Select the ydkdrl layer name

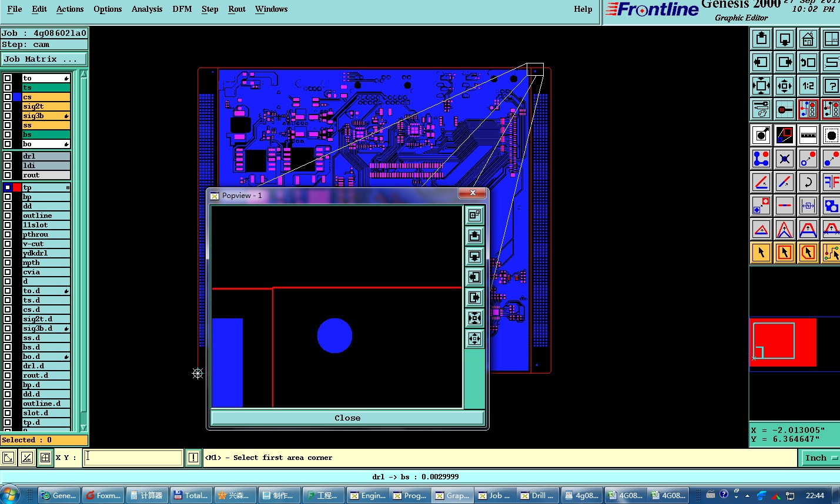pyautogui.click(x=46, y=253)
